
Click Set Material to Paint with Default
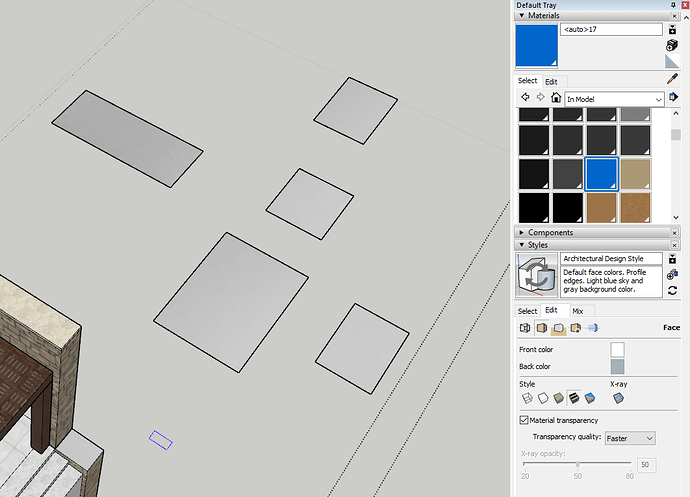pyautogui.click(x=672, y=61)
